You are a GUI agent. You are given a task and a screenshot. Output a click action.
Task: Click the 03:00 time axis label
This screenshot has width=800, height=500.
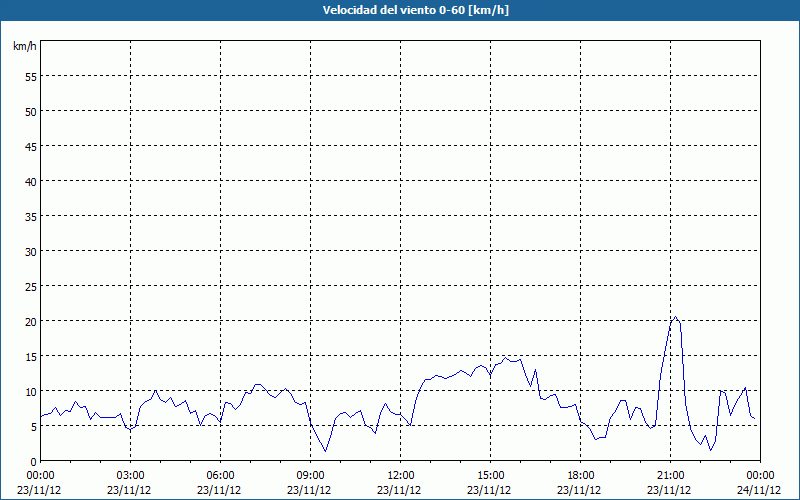[x=130, y=476]
